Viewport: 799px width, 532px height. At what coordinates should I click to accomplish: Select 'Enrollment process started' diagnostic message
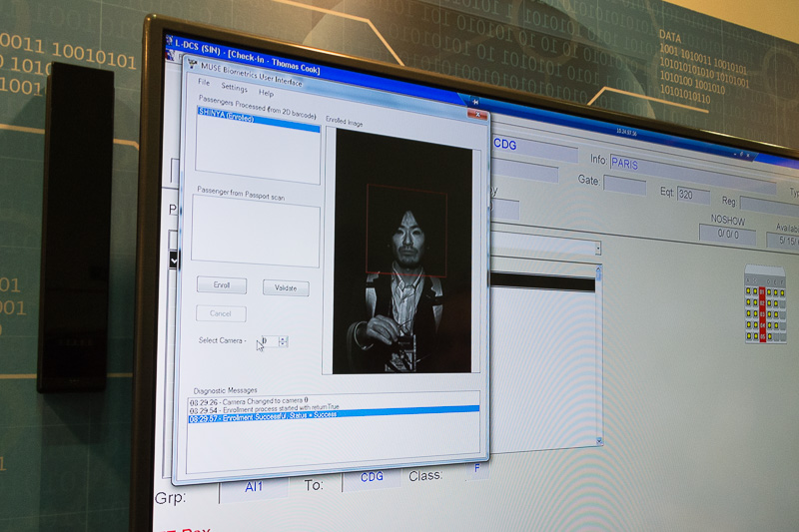coord(265,409)
